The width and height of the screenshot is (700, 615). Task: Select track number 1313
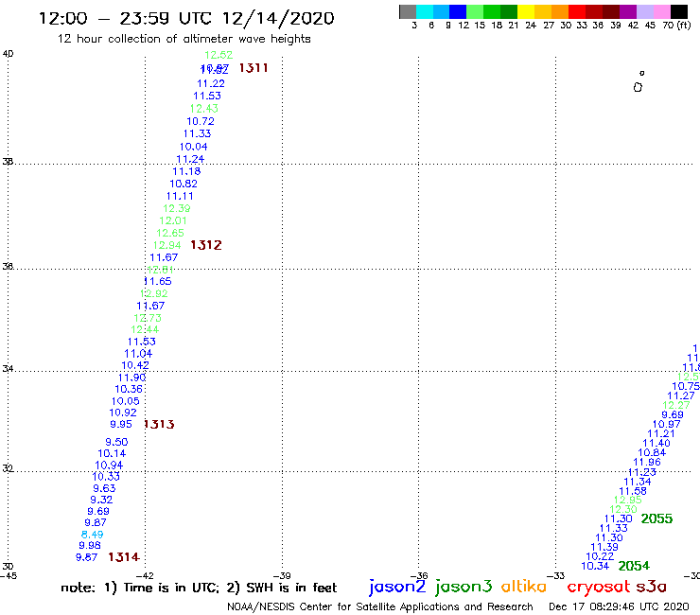click(x=159, y=424)
